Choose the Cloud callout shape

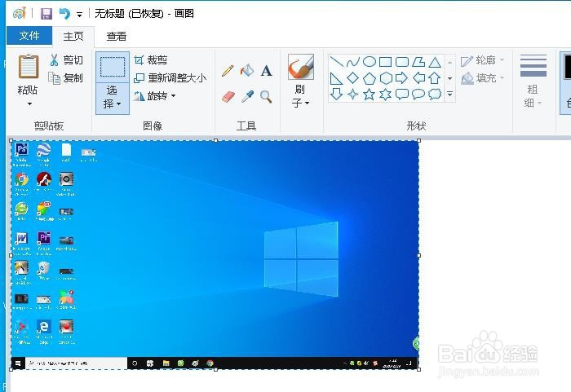(x=435, y=95)
